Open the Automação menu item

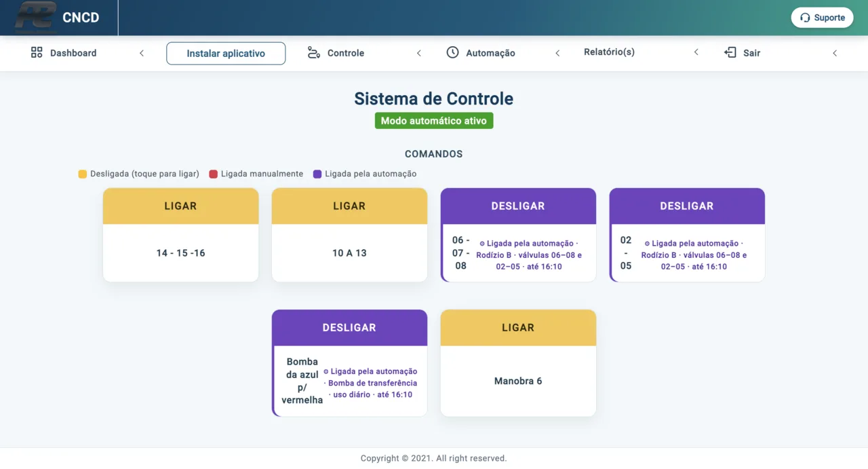(x=490, y=53)
